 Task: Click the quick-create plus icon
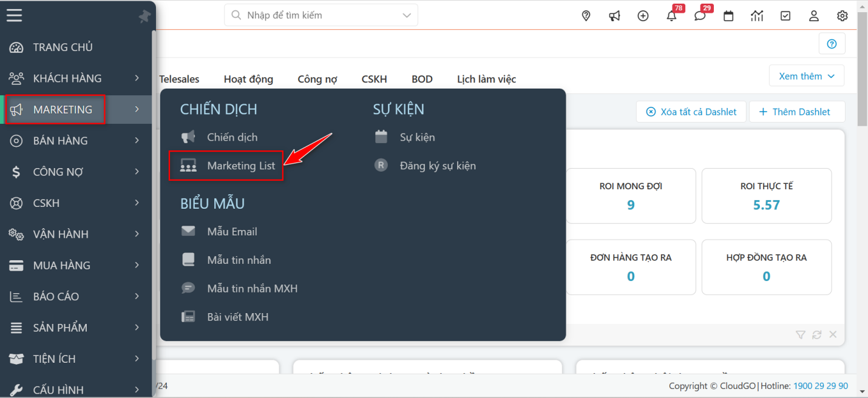(x=643, y=16)
